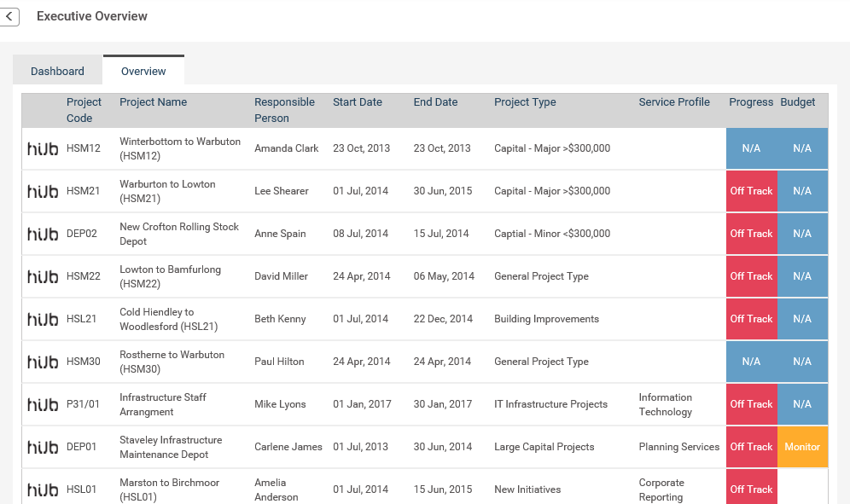
Task: Click the Service Profile column header
Action: pyautogui.click(x=674, y=101)
